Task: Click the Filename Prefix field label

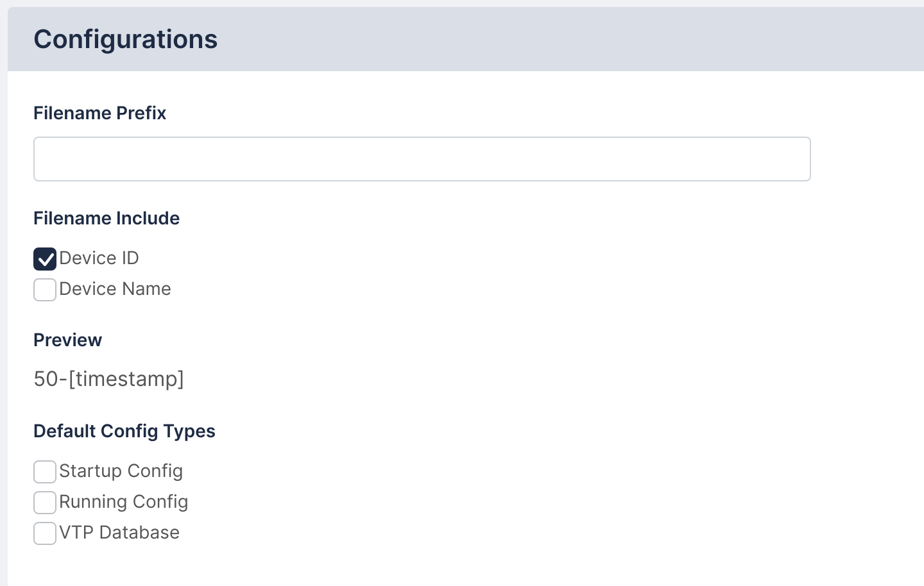Action: tap(99, 113)
